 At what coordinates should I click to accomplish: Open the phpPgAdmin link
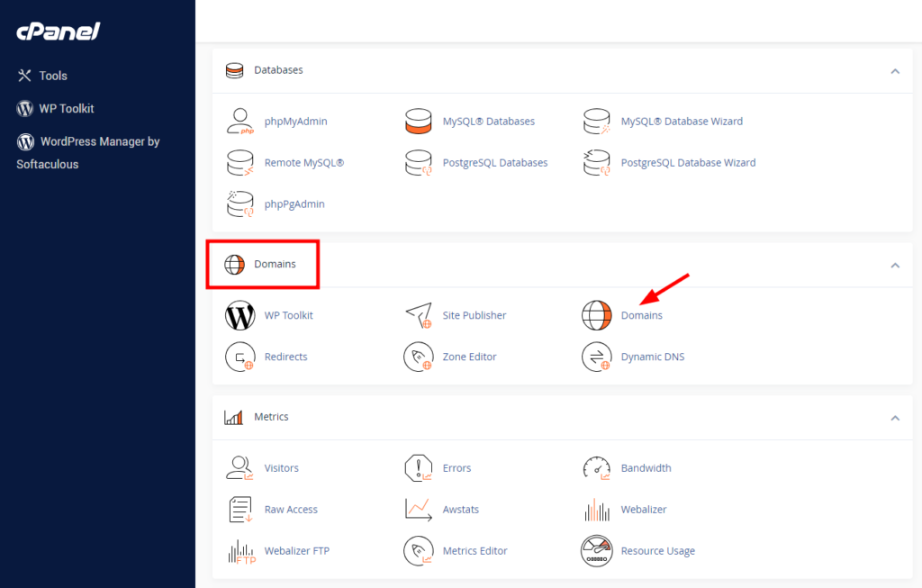pos(294,204)
